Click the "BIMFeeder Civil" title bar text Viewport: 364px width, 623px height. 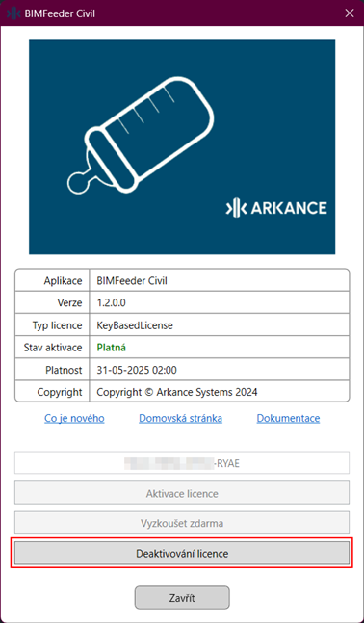point(60,13)
